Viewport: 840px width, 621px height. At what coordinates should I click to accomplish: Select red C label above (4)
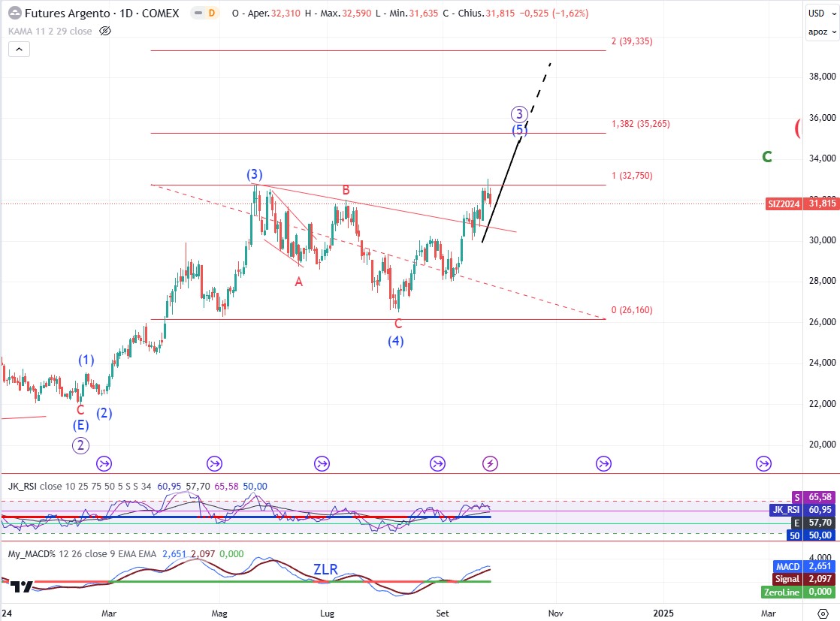(398, 324)
